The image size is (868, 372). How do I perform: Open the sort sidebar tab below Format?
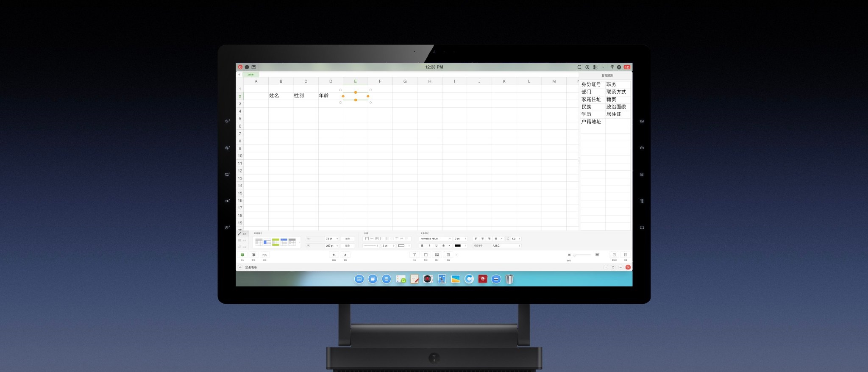242,240
